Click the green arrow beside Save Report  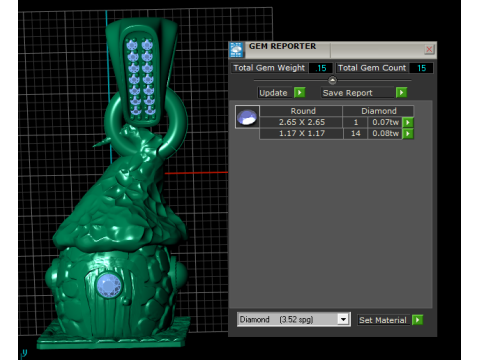(401, 92)
